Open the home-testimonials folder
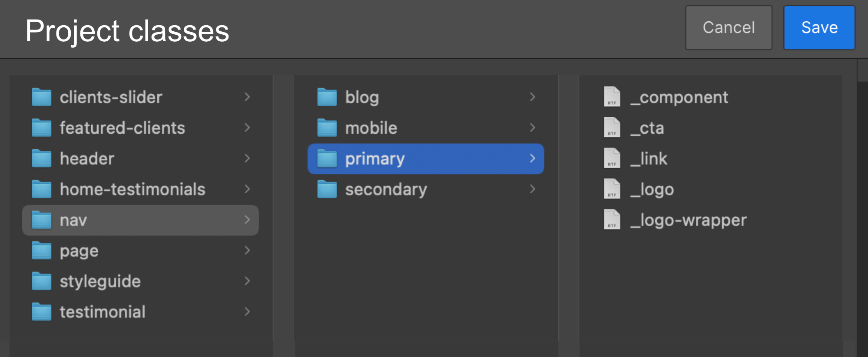Image resolution: width=868 pixels, height=357 pixels. [140, 189]
